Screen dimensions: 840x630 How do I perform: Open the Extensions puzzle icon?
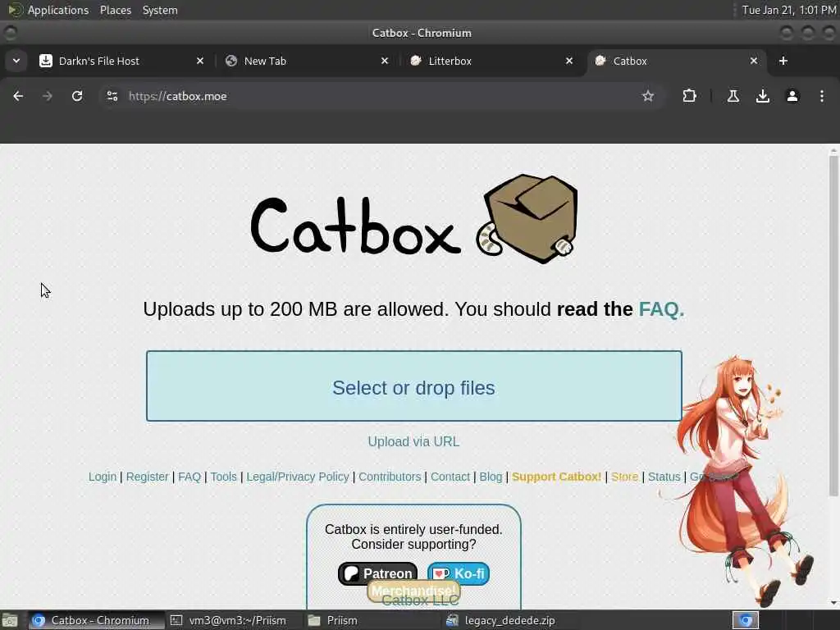(689, 96)
